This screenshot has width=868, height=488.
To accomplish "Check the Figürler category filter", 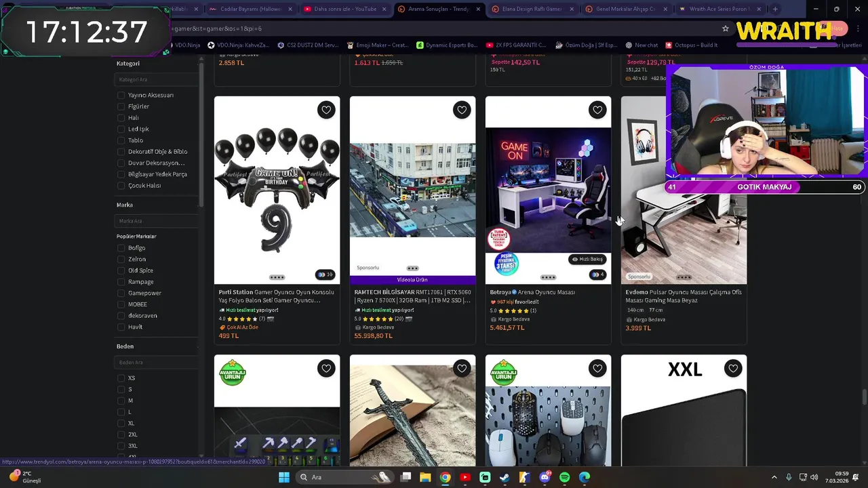I will (121, 106).
